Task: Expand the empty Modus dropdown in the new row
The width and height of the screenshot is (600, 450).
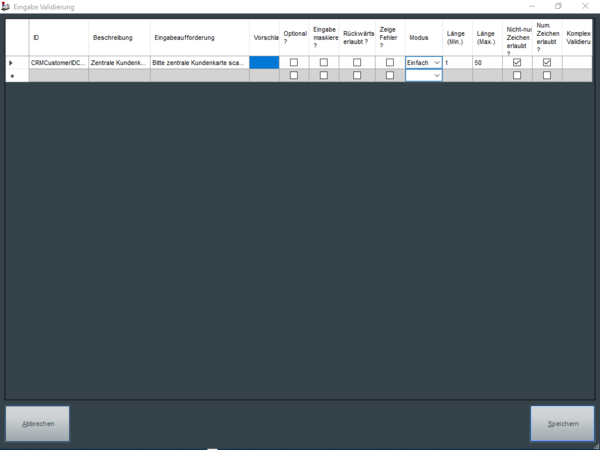Action: point(437,75)
